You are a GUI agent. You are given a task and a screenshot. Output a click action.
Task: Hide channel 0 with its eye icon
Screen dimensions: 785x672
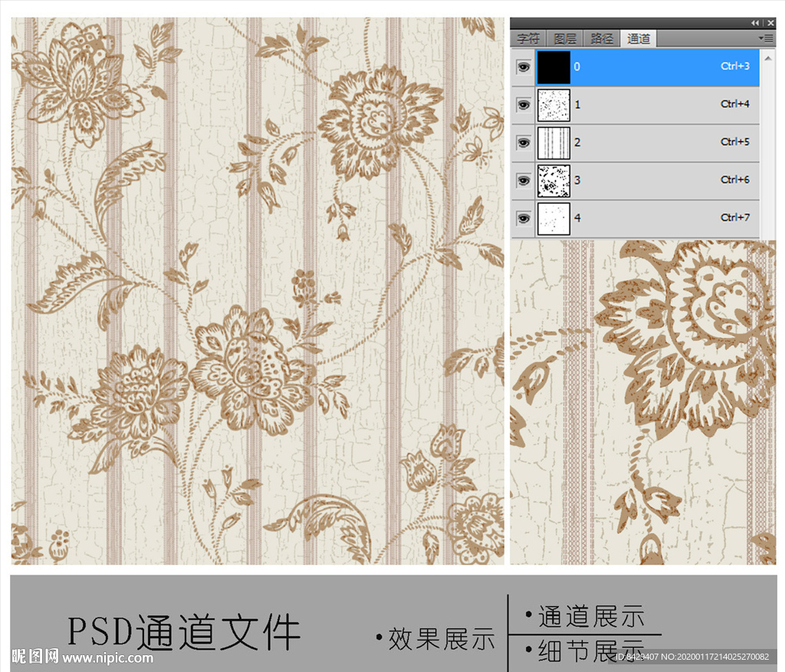(x=524, y=67)
